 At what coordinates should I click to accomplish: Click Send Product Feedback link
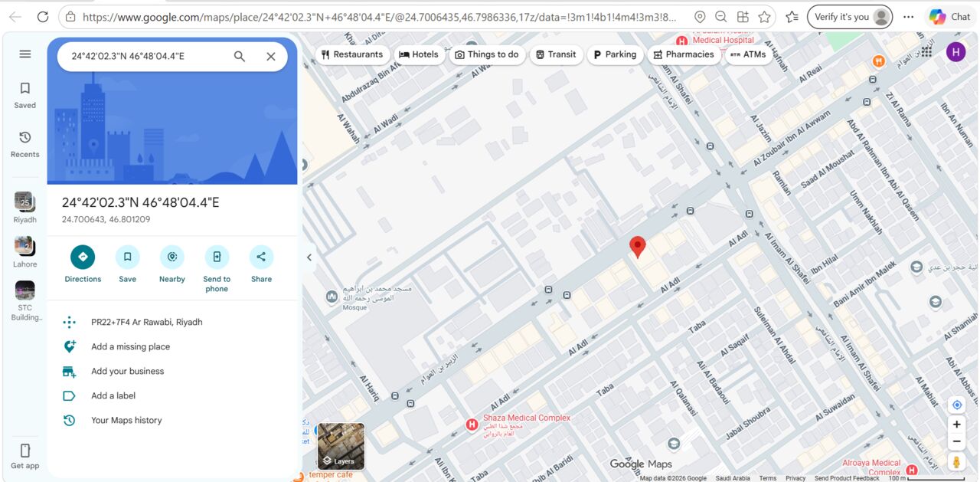[847, 478]
